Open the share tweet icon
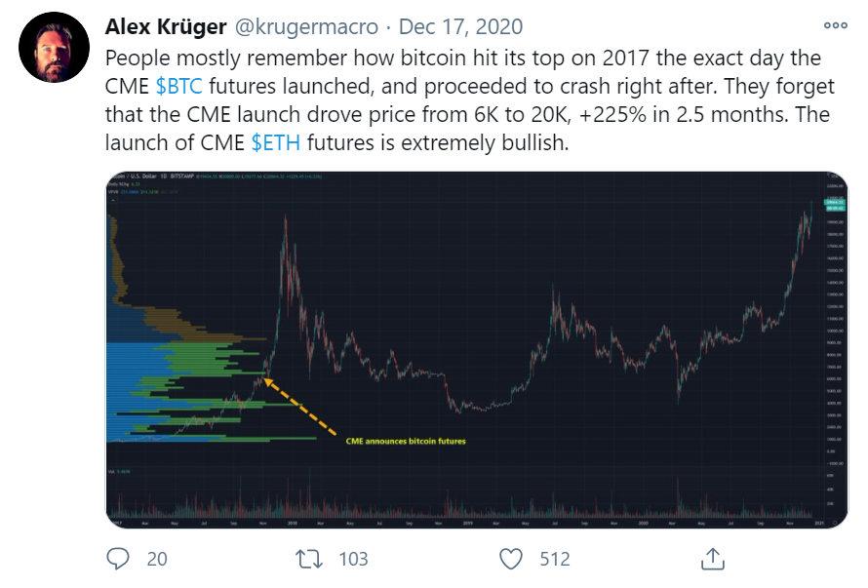The width and height of the screenshot is (868, 588). click(x=713, y=559)
